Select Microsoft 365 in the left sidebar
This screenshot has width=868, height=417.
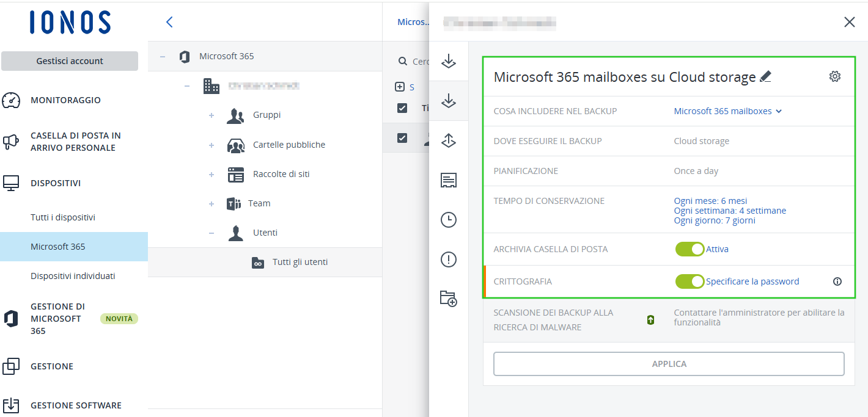[x=57, y=247]
